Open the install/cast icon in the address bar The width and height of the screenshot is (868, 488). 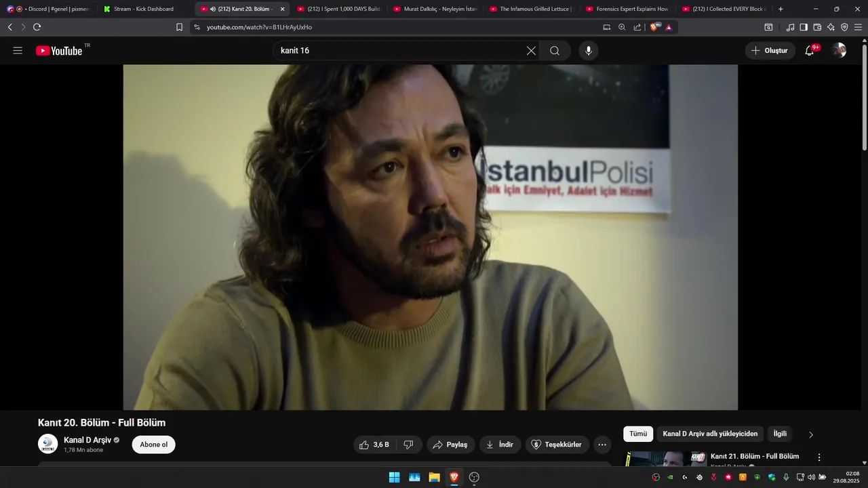606,27
